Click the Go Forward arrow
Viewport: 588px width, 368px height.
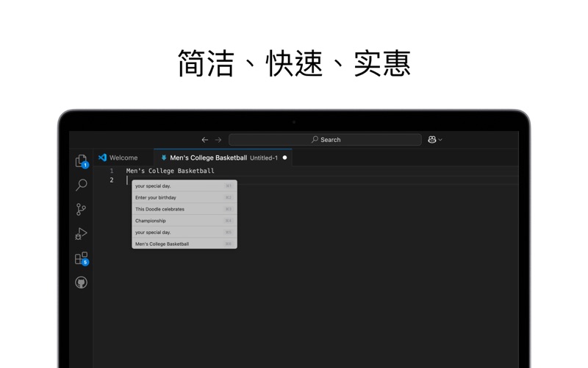click(218, 140)
